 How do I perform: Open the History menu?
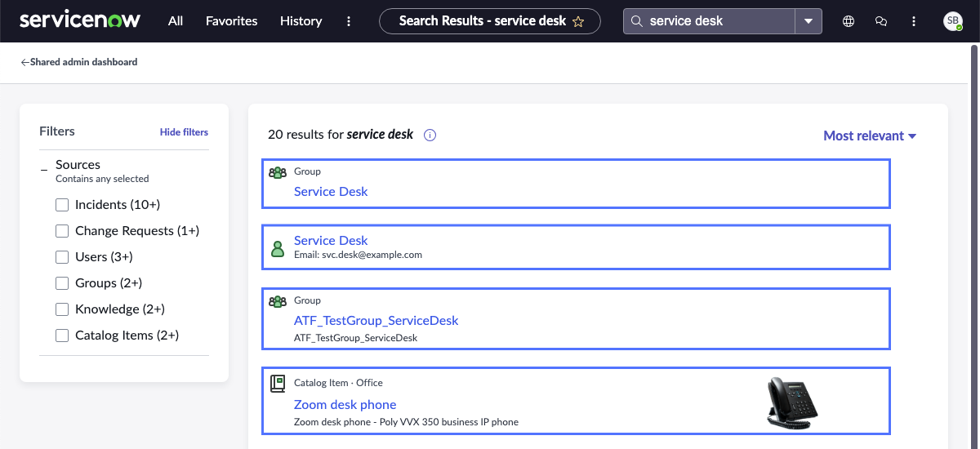point(301,21)
